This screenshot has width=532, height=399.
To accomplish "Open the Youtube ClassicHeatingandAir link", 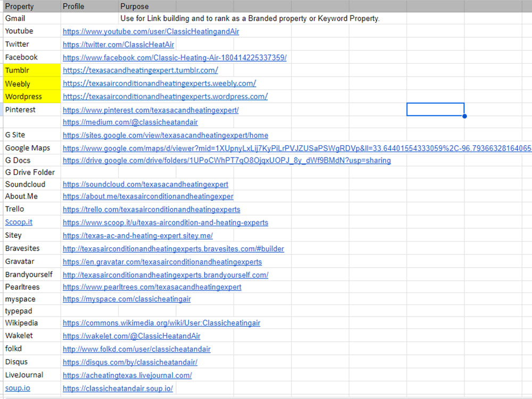I will (x=151, y=31).
